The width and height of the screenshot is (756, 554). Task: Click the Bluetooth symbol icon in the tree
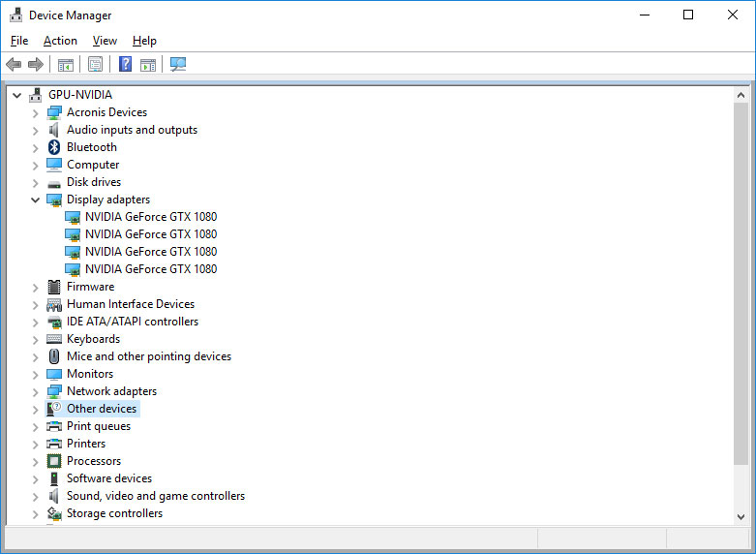[x=54, y=147]
